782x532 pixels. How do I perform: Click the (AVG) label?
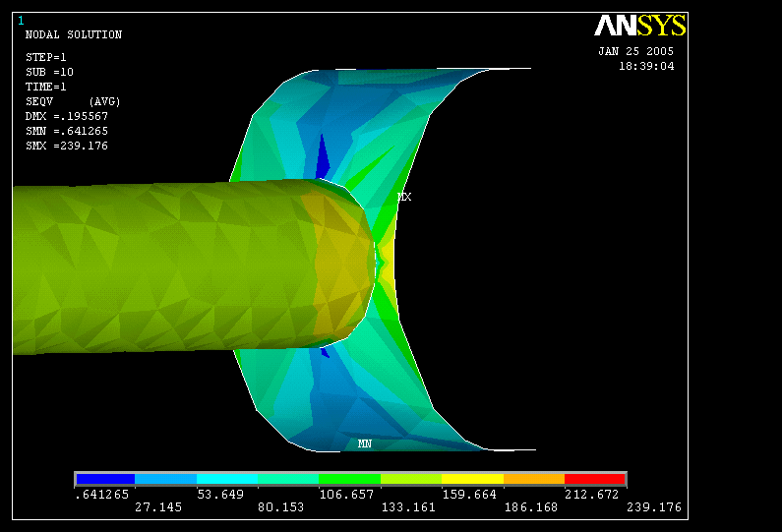click(x=104, y=101)
